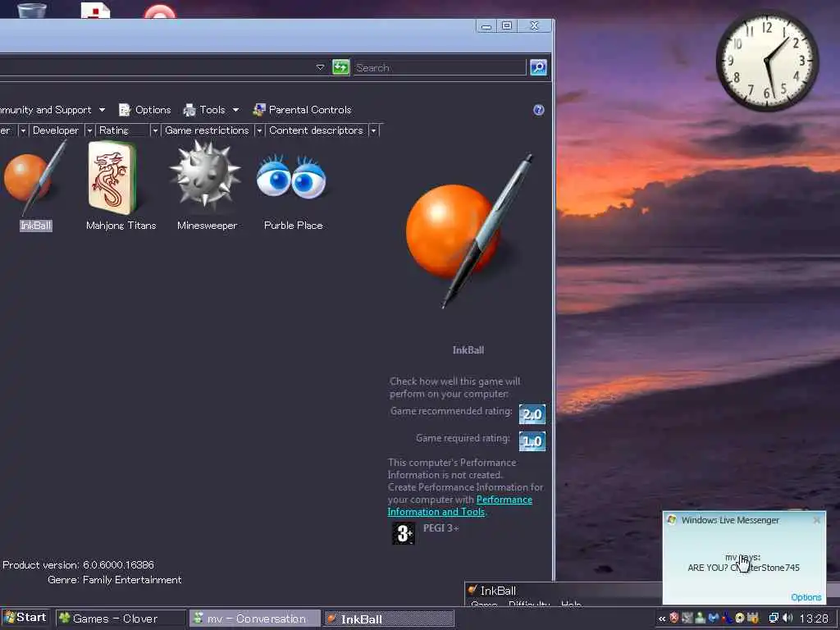Viewport: 840px width, 630px height.
Task: Click the Genre: Family Entertainment text
Action: [x=115, y=580]
